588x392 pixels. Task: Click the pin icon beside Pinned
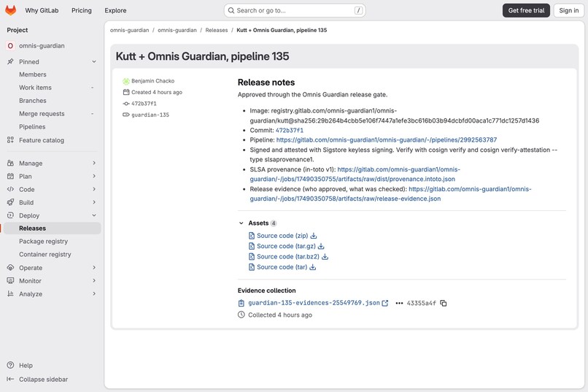(10, 61)
